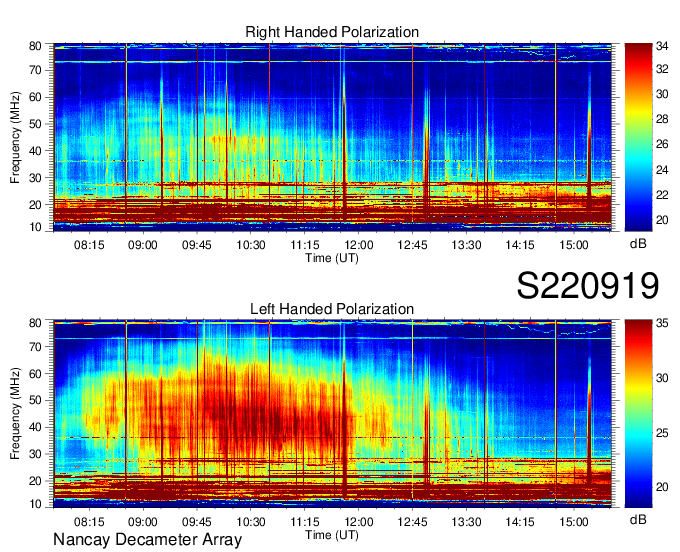Click the 12:45 tick label on bottom plot
This screenshot has height=552, width=680.
tap(412, 522)
